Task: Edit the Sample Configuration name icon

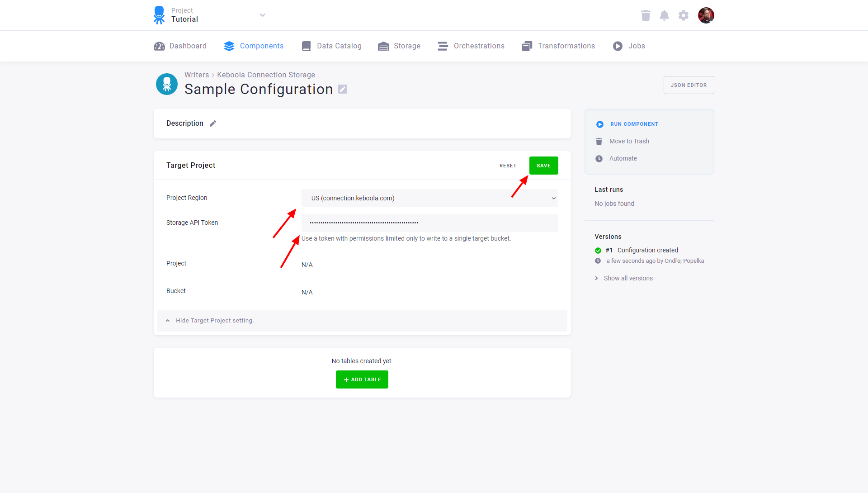Action: pos(343,89)
